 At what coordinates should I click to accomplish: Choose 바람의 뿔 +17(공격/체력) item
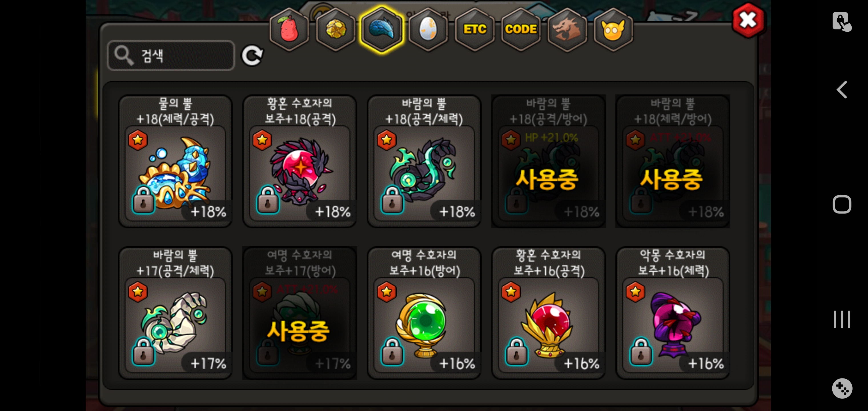click(175, 313)
